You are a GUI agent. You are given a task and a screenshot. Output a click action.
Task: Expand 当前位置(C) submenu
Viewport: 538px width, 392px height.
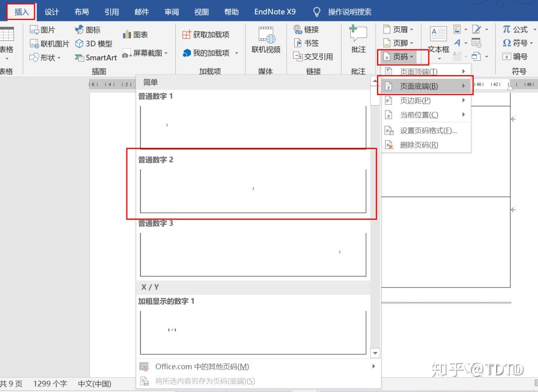click(425, 115)
